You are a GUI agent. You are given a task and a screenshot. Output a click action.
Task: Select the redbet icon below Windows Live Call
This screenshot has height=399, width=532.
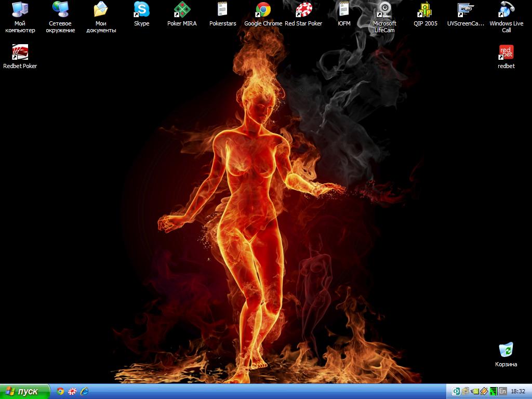point(506,52)
